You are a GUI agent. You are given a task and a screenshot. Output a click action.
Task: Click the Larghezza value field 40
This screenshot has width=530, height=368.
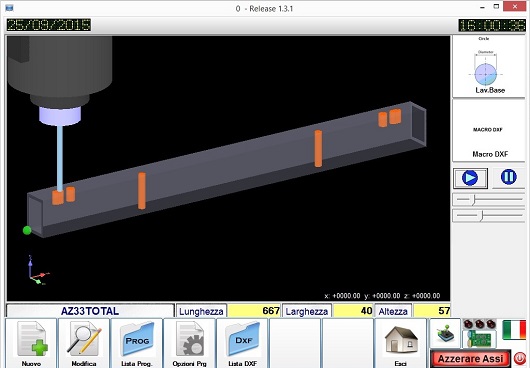coord(353,311)
